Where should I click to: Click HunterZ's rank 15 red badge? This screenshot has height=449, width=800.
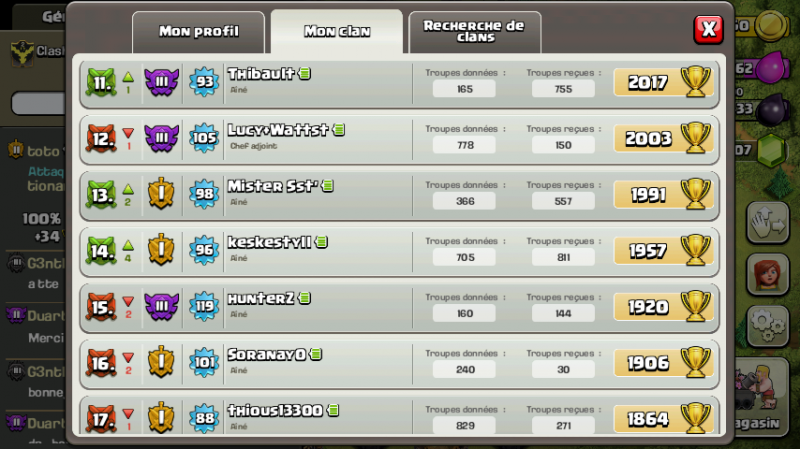pyautogui.click(x=101, y=307)
